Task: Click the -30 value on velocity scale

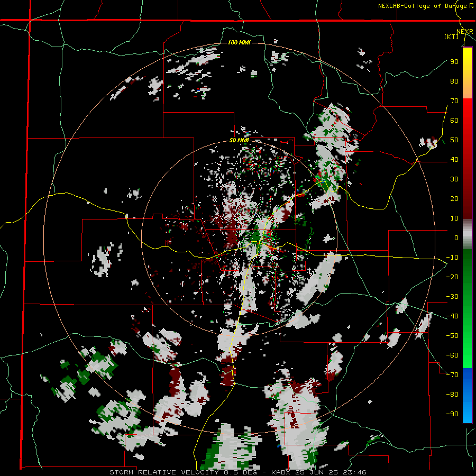Action: point(452,297)
